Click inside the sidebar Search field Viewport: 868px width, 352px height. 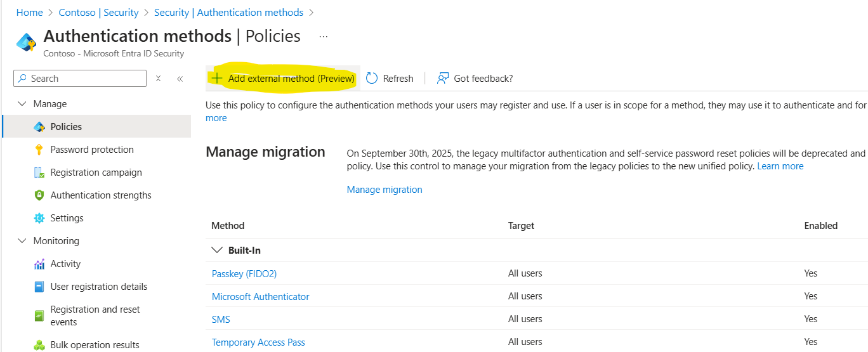tap(80, 79)
